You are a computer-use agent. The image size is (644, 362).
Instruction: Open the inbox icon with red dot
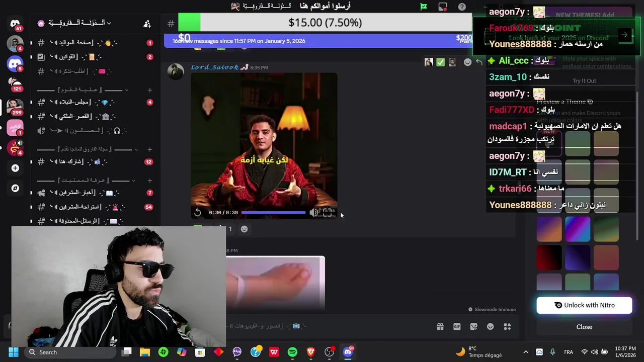(x=443, y=7)
